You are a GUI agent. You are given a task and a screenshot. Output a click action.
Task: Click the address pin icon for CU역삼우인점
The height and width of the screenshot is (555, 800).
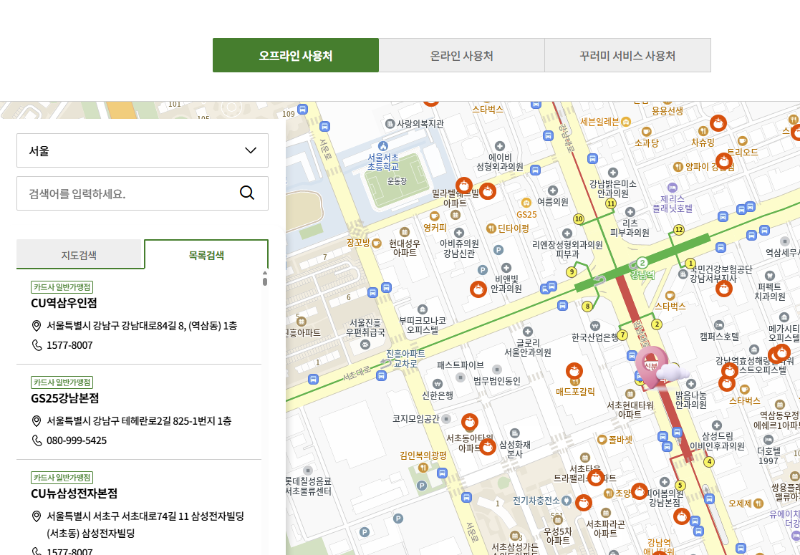[x=36, y=325]
